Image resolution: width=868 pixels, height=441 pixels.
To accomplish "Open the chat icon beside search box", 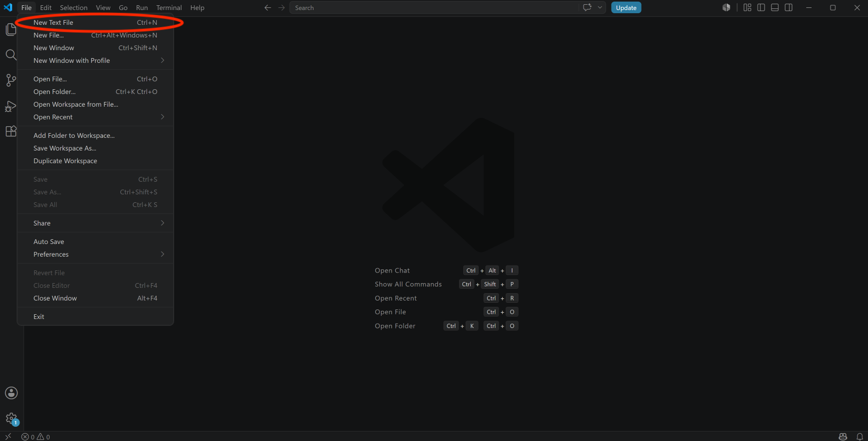I will pos(587,7).
